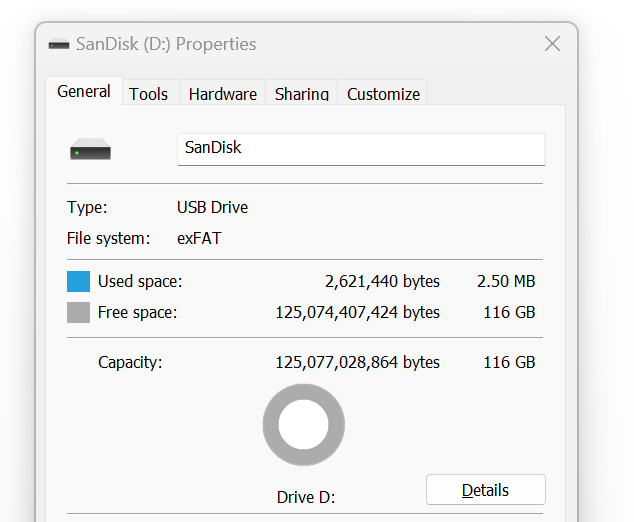The width and height of the screenshot is (634, 522).
Task: Click the 'Used space:' label
Action: coord(140,281)
